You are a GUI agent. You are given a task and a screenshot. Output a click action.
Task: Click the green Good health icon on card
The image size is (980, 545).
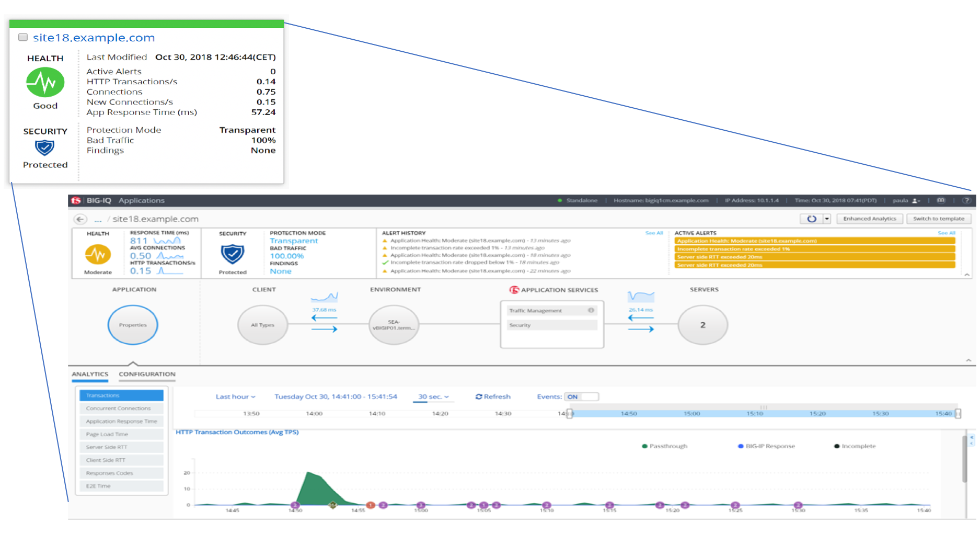45,83
